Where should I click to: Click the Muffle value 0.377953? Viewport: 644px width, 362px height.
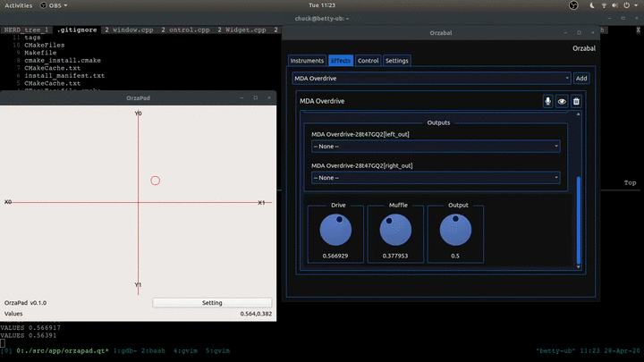395,256
